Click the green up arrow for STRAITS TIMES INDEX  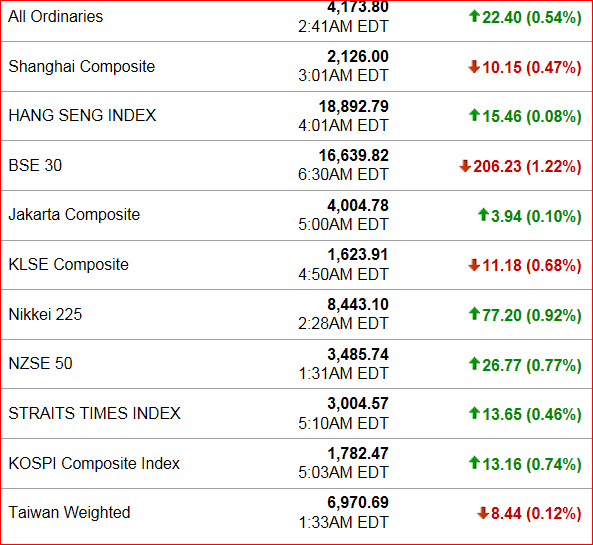coord(474,413)
